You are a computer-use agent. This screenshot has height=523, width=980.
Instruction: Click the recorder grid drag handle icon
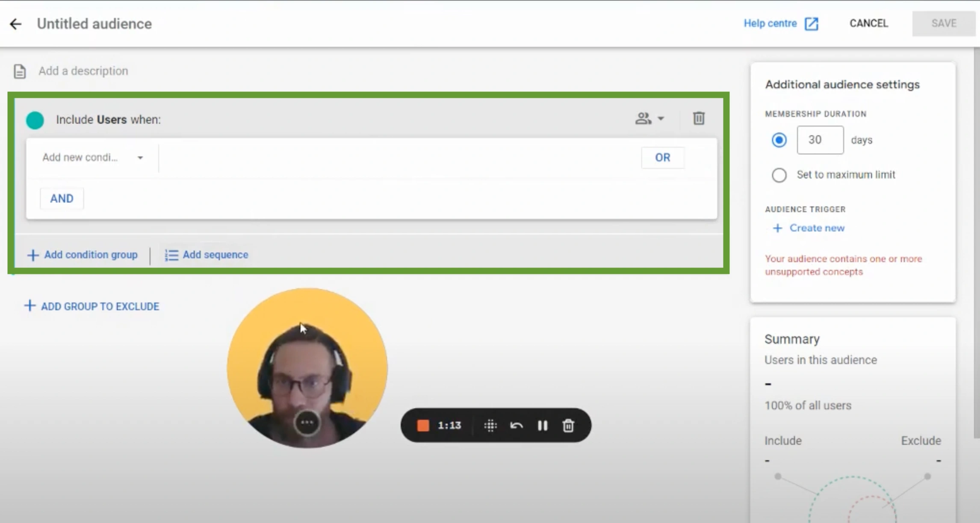490,426
